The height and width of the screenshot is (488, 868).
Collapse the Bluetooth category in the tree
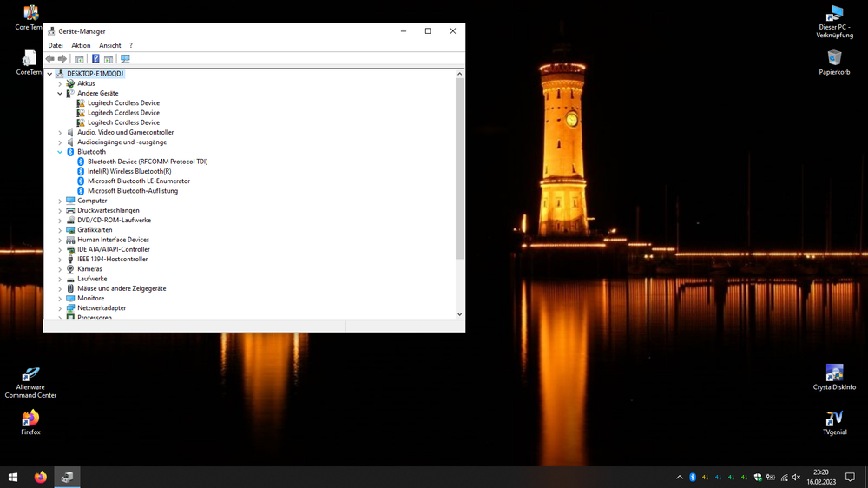point(60,152)
